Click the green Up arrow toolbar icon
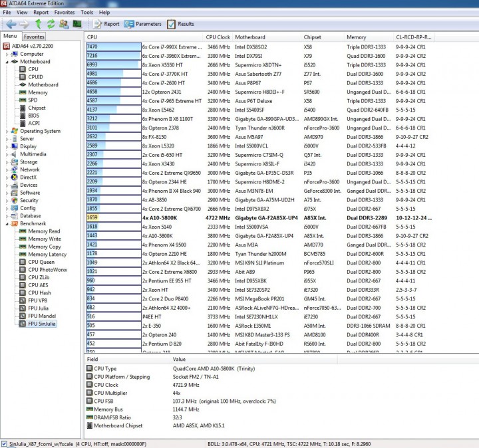 tap(38, 23)
